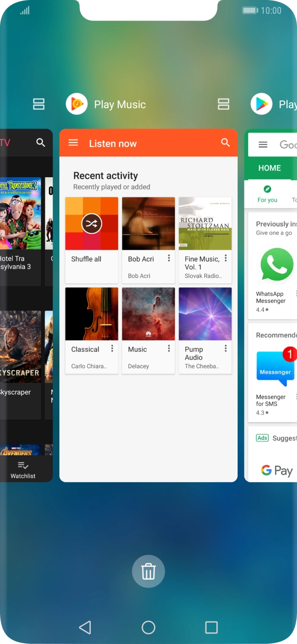Open the Watchlist tab in the TV app
The image size is (297, 644).
coord(23,470)
